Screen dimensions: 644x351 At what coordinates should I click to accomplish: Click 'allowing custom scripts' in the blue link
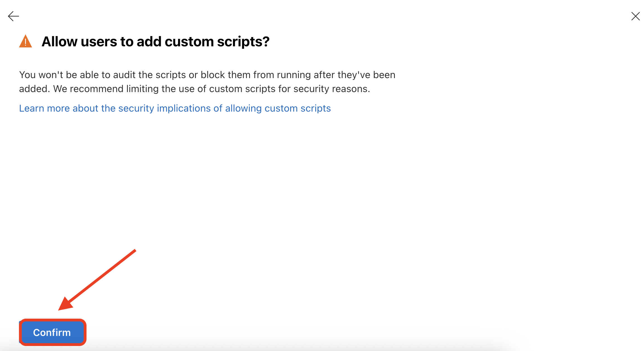click(278, 108)
